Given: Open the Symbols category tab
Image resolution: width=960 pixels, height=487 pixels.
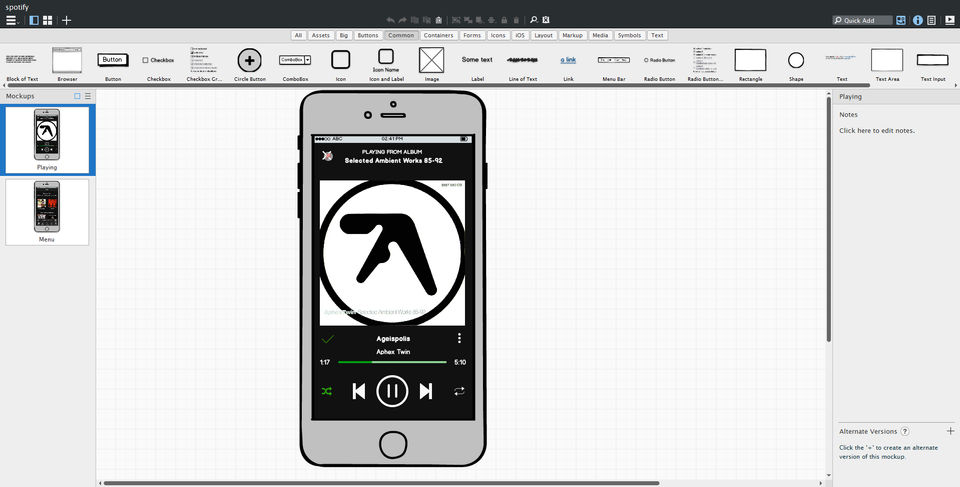Looking at the screenshot, I should click(629, 35).
